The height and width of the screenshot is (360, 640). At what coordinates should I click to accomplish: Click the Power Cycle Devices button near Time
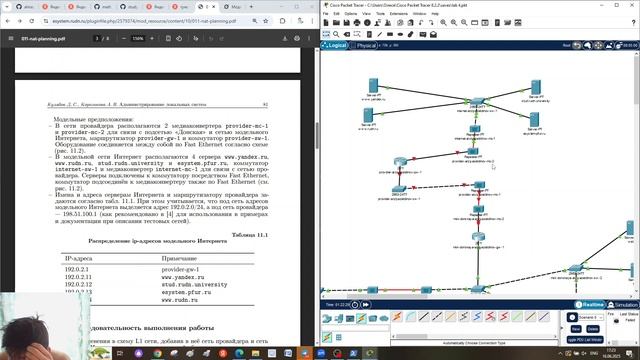[x=355, y=305]
